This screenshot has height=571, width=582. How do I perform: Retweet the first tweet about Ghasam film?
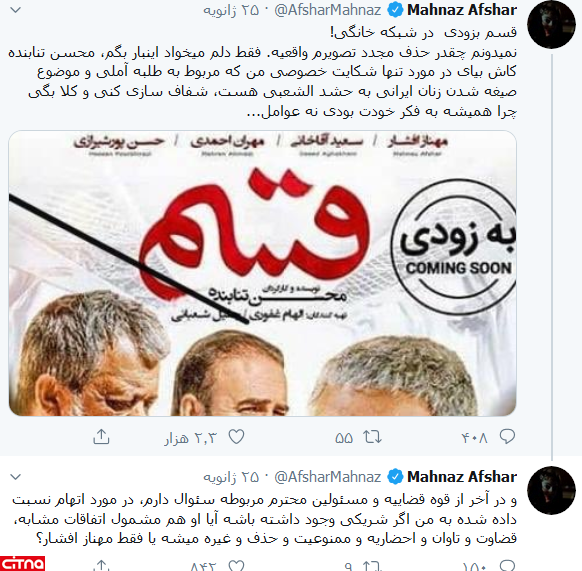pos(372,437)
